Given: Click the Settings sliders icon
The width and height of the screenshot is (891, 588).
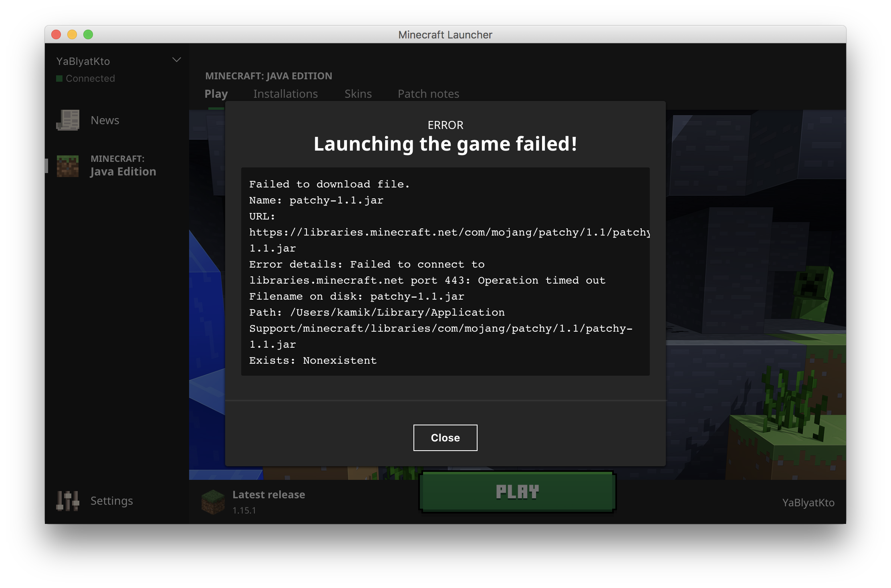Looking at the screenshot, I should [x=68, y=501].
